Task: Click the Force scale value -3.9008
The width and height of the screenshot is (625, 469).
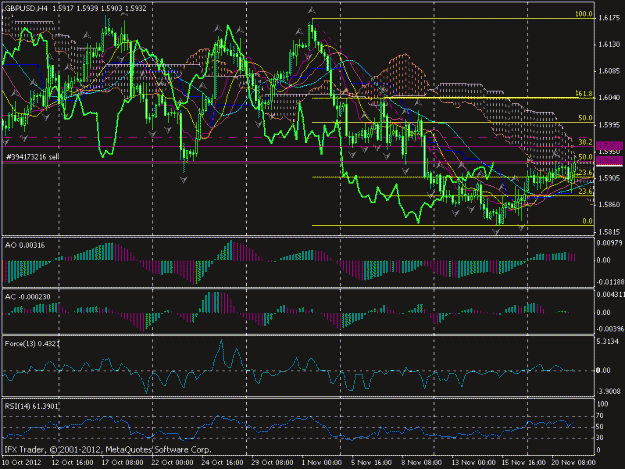Action: (609, 391)
